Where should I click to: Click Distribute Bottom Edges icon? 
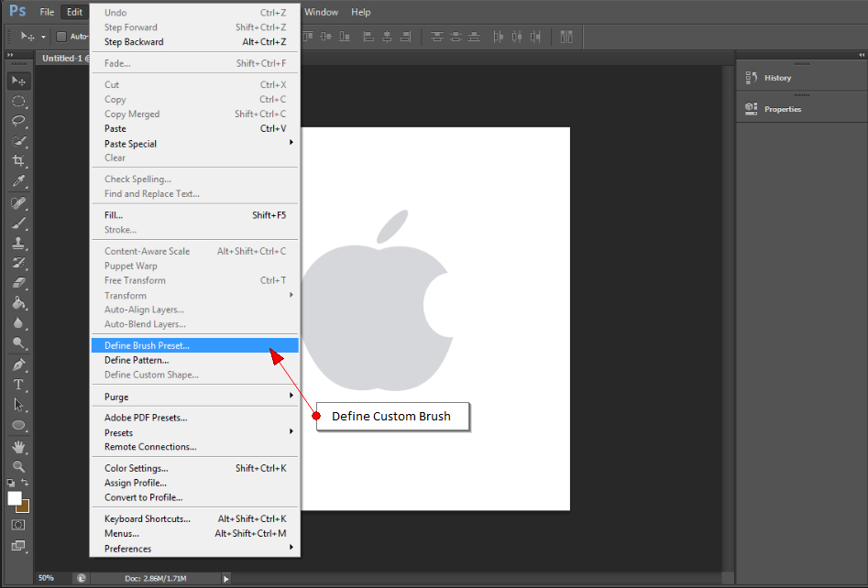click(474, 37)
